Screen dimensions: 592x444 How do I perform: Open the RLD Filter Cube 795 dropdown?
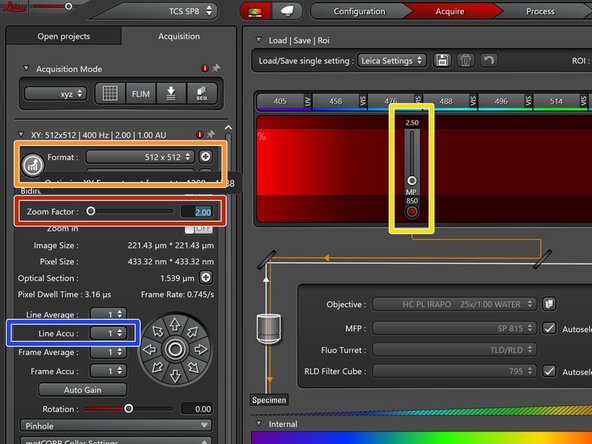(x=454, y=371)
